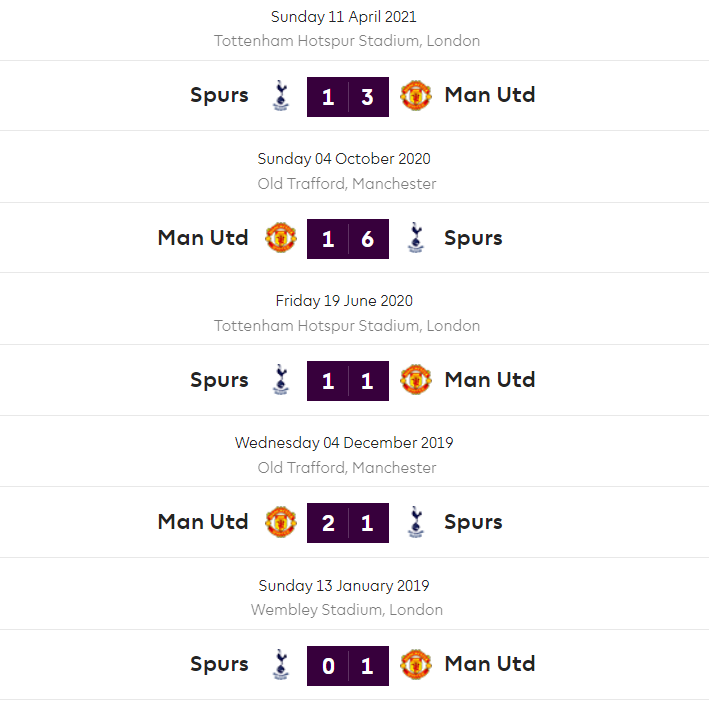The width and height of the screenshot is (709, 702).
Task: Click the Spurs crest in the 19 June 2020 match
Action: (281, 380)
